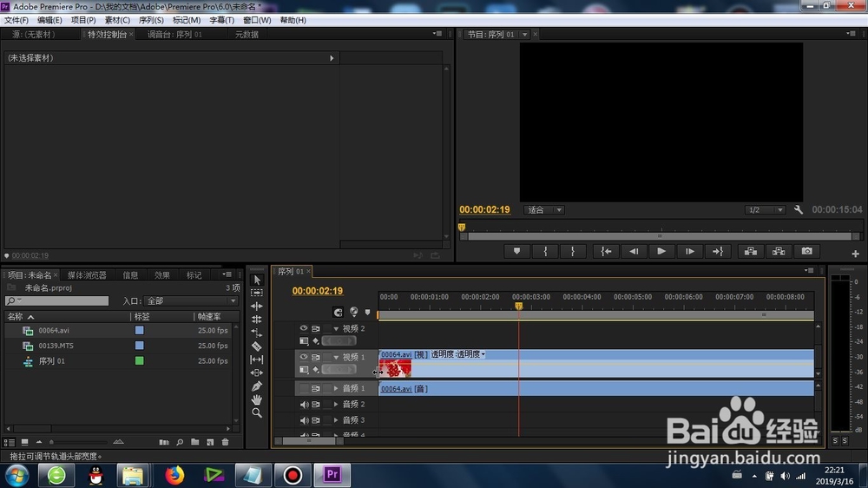This screenshot has width=868, height=488.
Task: Toggle sync lock on 音频 1 track
Action: click(316, 388)
